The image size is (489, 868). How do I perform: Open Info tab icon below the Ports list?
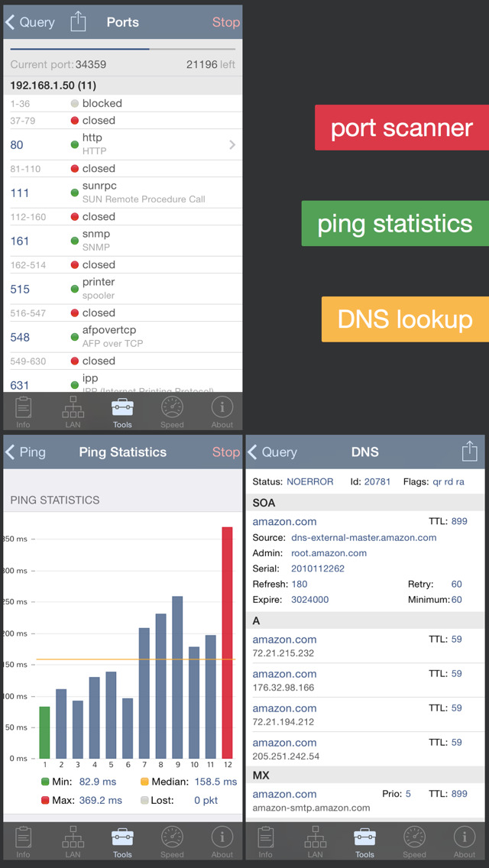point(23,411)
